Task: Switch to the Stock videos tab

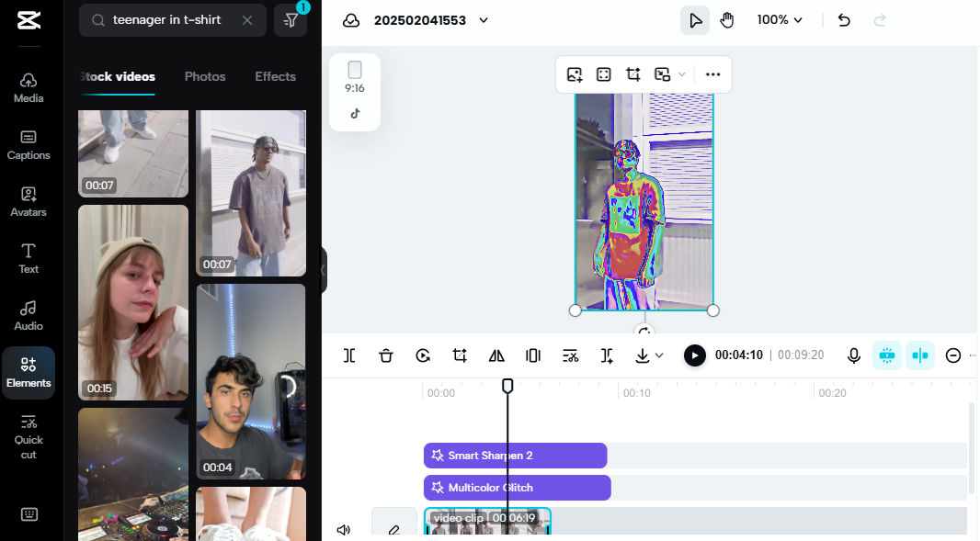Action: tap(117, 77)
